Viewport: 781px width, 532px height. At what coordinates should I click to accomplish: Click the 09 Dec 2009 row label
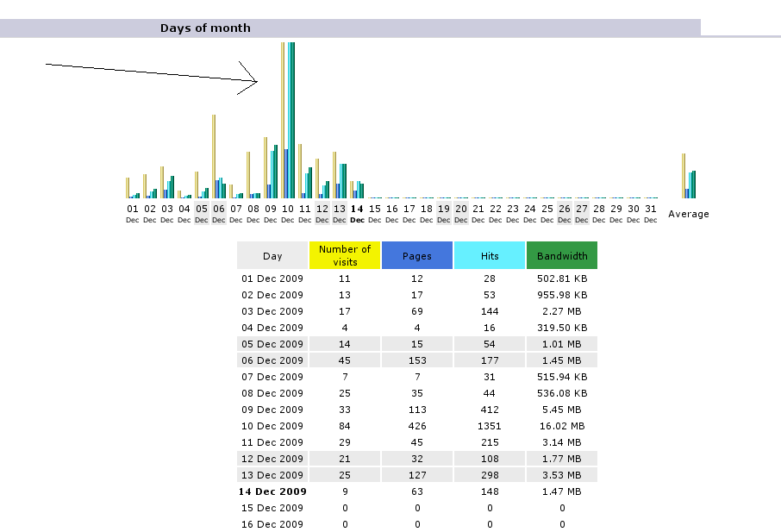tap(272, 410)
